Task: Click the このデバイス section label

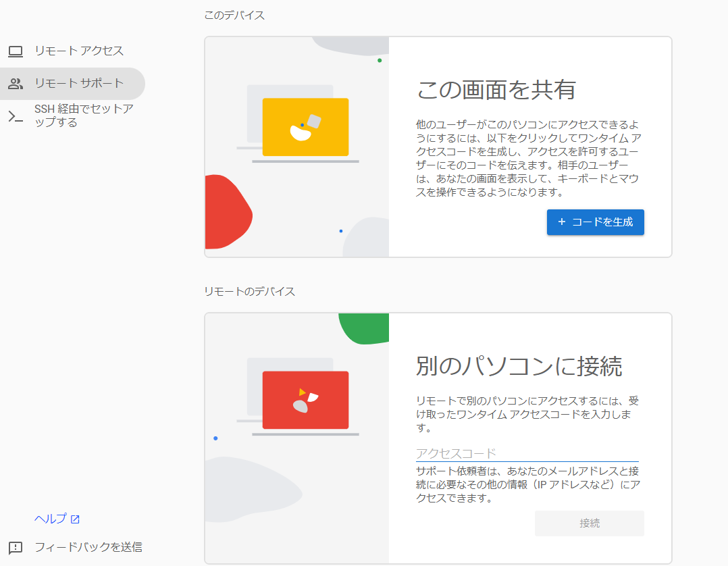Action: click(x=234, y=16)
